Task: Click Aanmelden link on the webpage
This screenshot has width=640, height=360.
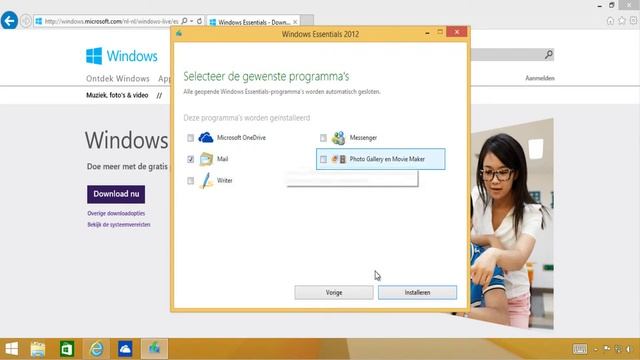Action: click(540, 78)
